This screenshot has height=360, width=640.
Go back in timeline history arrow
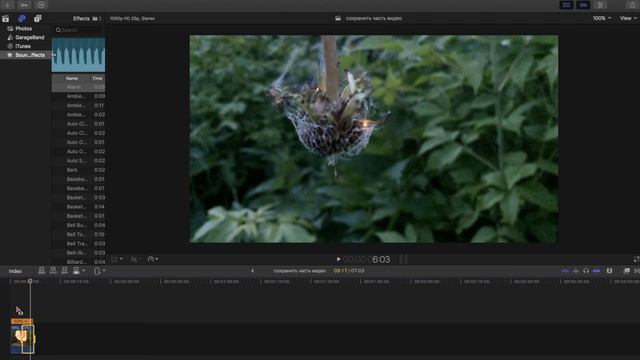pos(252,271)
